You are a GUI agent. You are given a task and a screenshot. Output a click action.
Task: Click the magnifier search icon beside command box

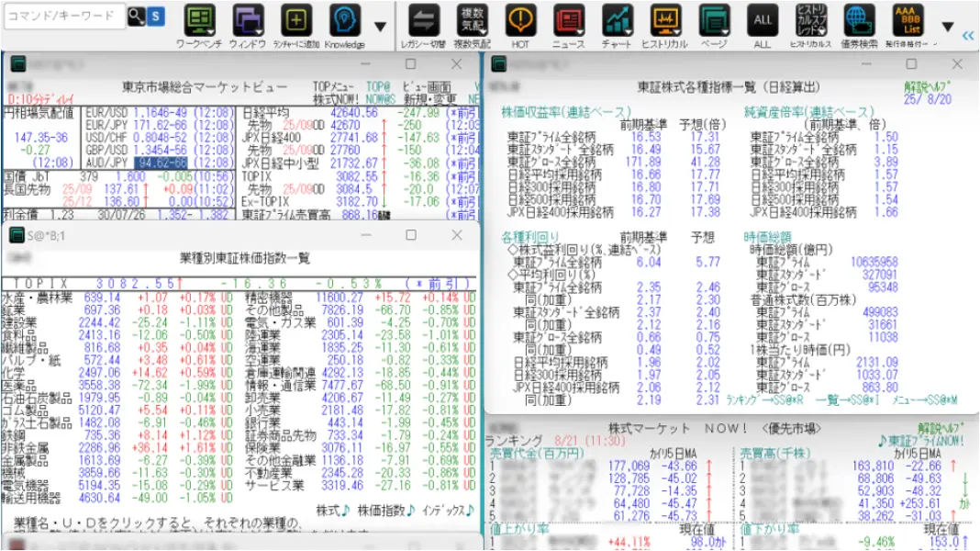point(136,17)
